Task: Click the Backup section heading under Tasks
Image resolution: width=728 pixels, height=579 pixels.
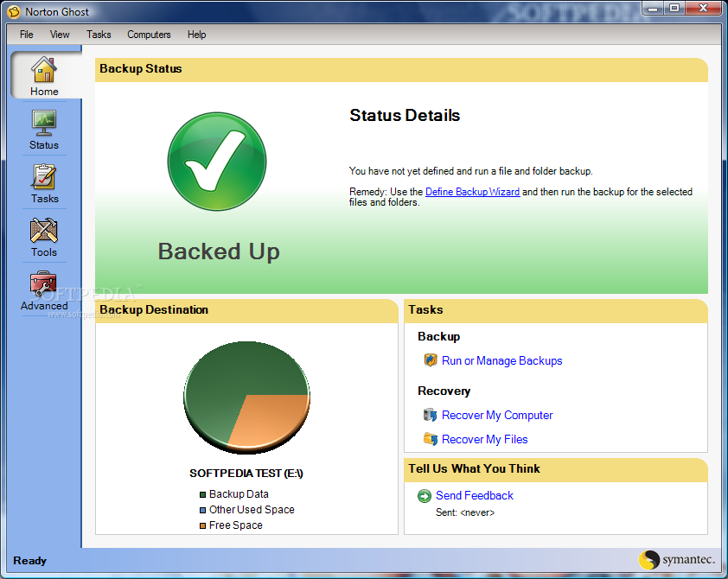Action: pos(438,337)
